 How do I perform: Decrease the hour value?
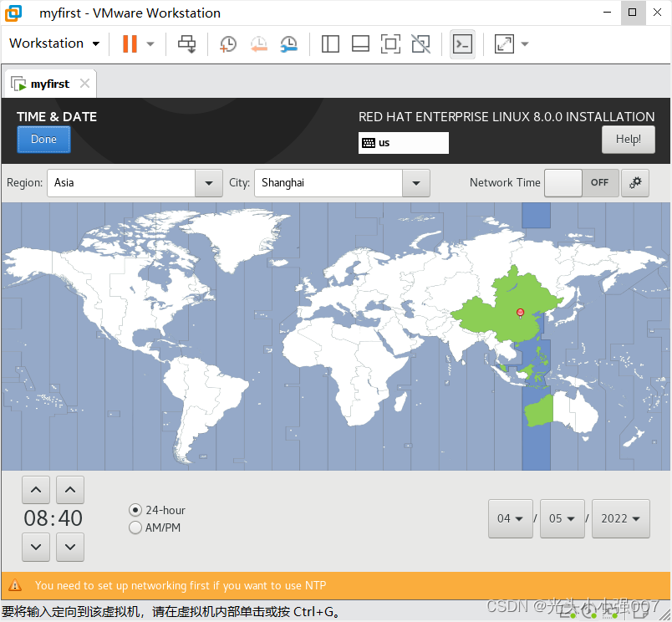(x=36, y=547)
